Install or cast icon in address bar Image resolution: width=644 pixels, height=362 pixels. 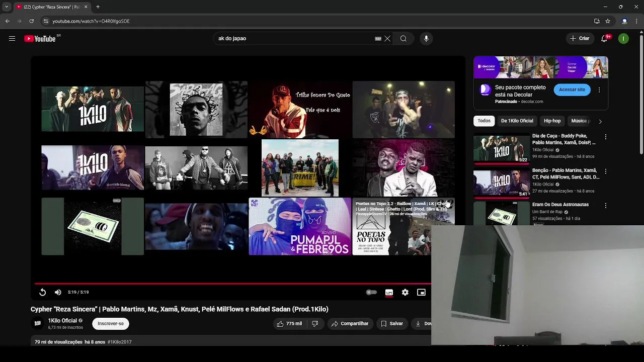(x=597, y=21)
